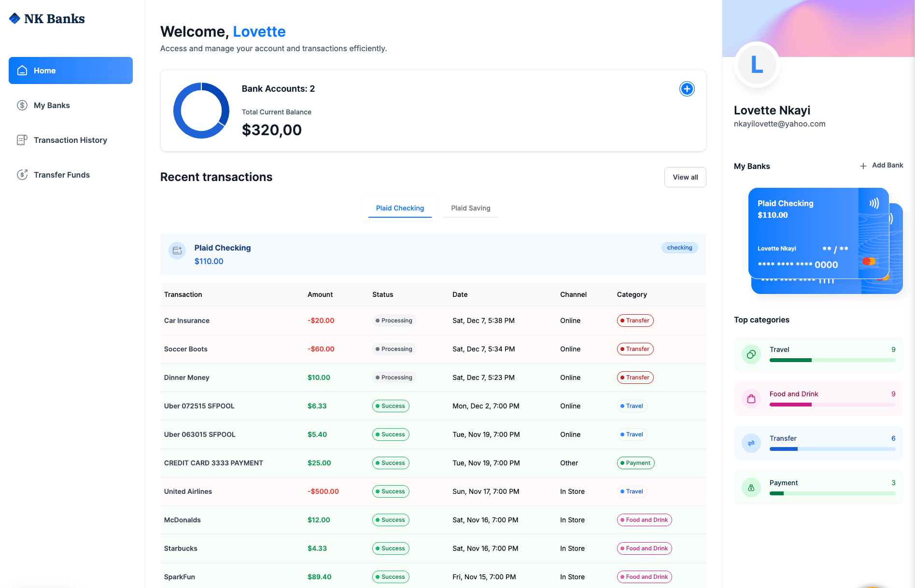Image resolution: width=915 pixels, height=588 pixels.
Task: Switch to the Plaid Saving tab
Action: point(470,208)
